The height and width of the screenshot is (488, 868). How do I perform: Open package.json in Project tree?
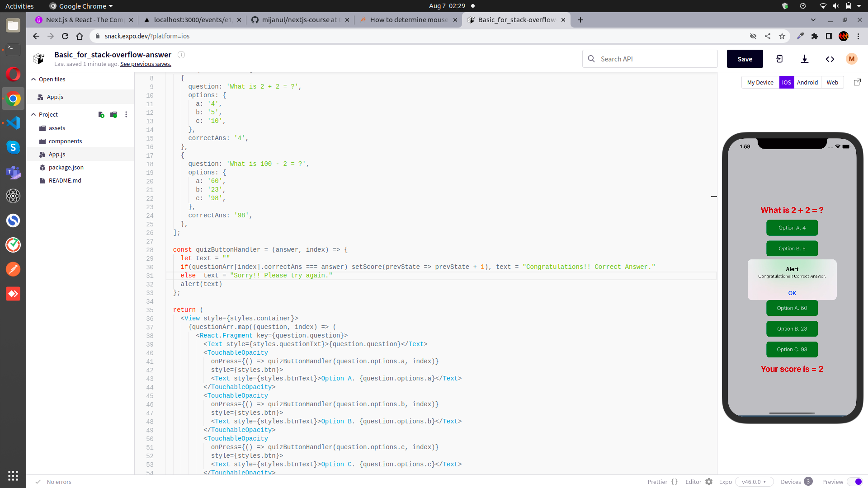(x=66, y=168)
